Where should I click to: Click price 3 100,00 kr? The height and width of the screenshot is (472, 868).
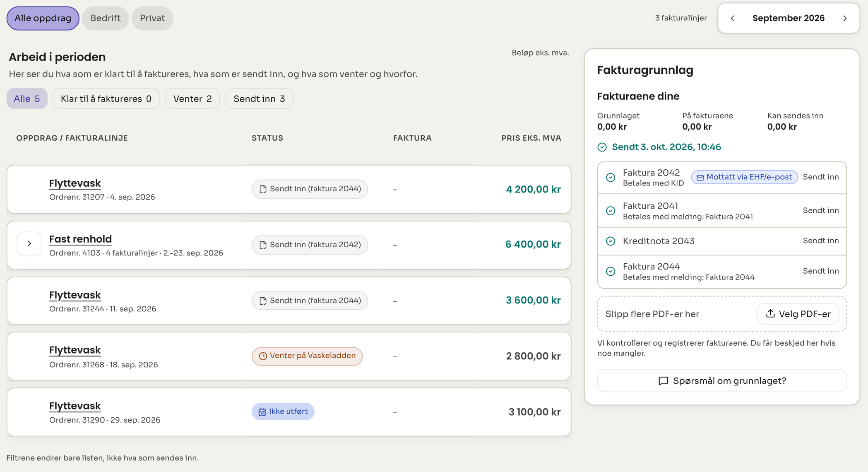[x=535, y=412]
